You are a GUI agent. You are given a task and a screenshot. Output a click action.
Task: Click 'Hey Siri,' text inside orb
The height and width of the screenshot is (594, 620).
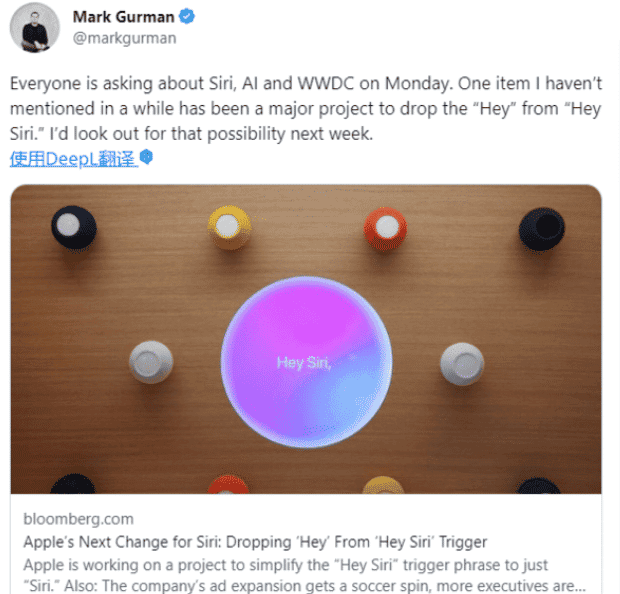[x=304, y=362]
